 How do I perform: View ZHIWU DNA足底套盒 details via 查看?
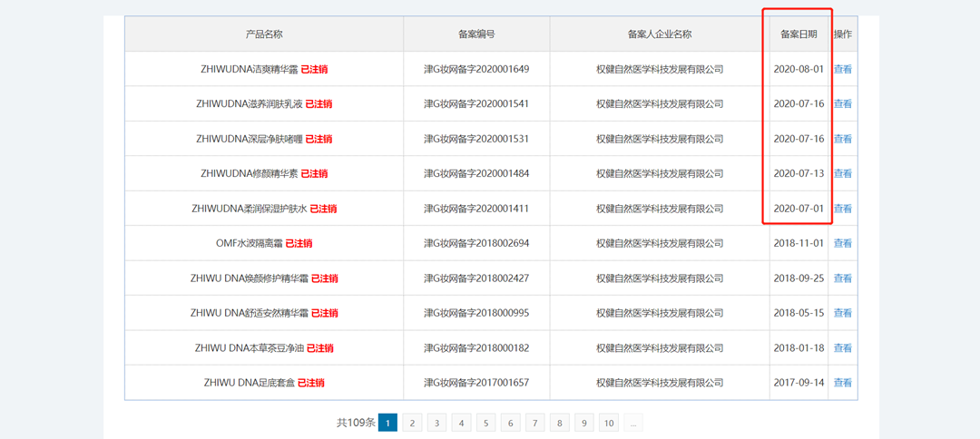842,383
